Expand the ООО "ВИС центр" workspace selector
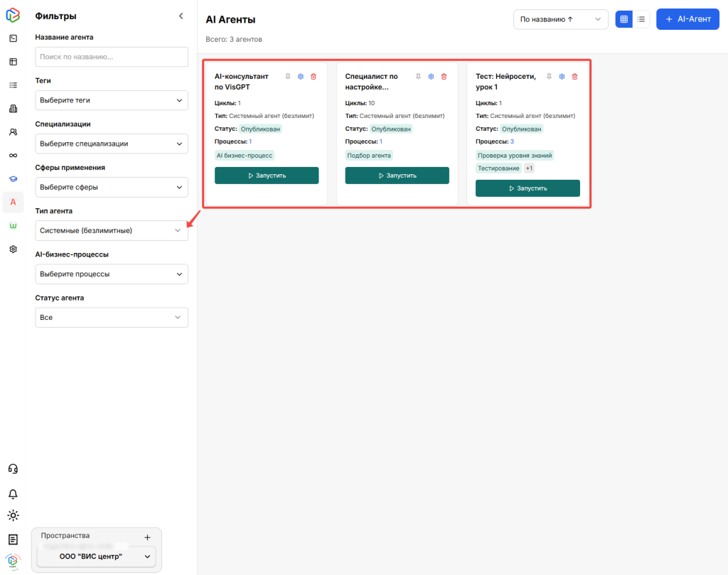The width and height of the screenshot is (728, 575). coord(96,557)
